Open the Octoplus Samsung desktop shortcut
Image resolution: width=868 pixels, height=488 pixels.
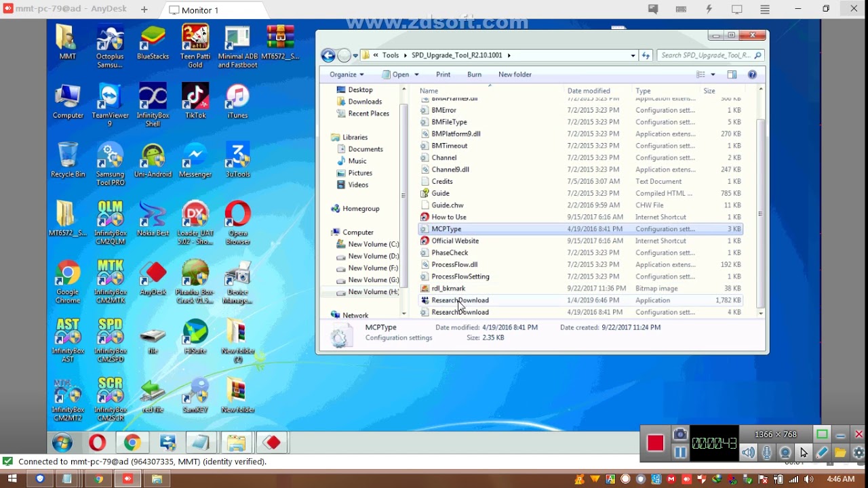[110, 46]
